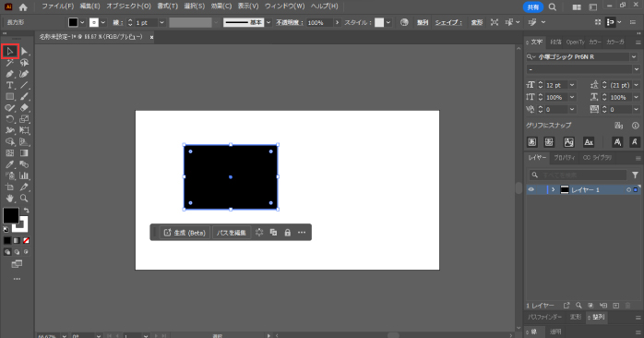
Task: Toggle snap to baseline glyph option
Action: (531, 142)
